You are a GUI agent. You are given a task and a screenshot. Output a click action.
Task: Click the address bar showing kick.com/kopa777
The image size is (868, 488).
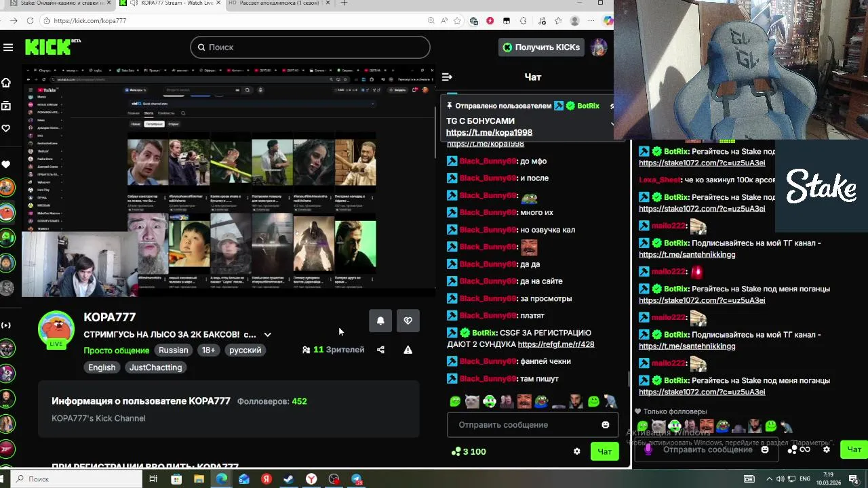231,21
